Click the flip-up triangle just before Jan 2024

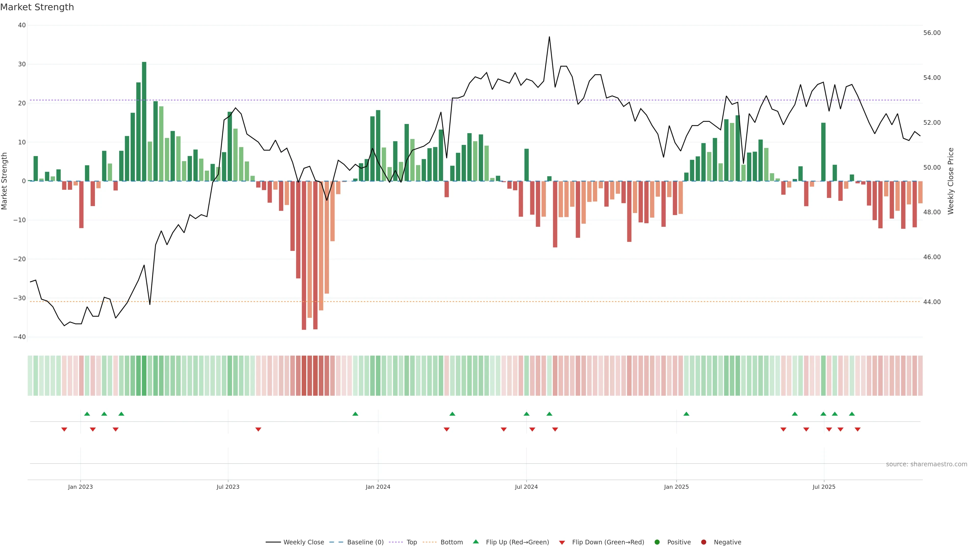355,414
